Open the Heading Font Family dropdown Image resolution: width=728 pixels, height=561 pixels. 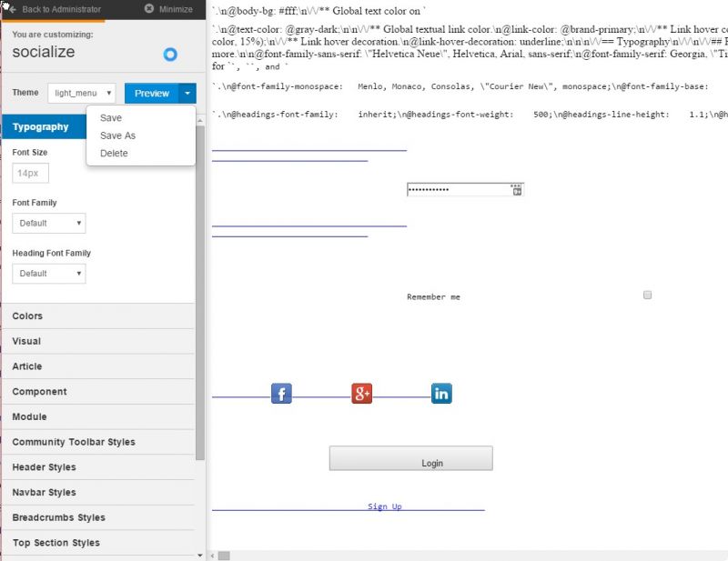[x=49, y=274]
